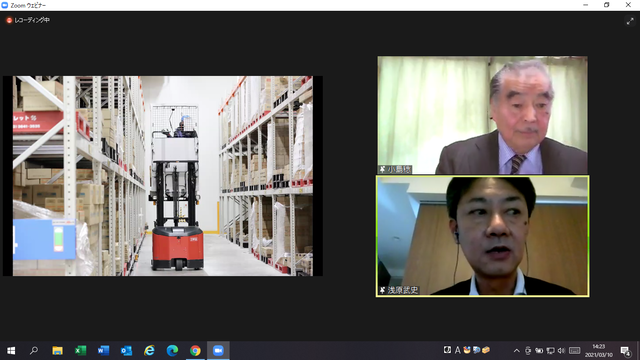Switch IME input mode via the A icon
The width and height of the screenshot is (640, 360).
(457, 350)
